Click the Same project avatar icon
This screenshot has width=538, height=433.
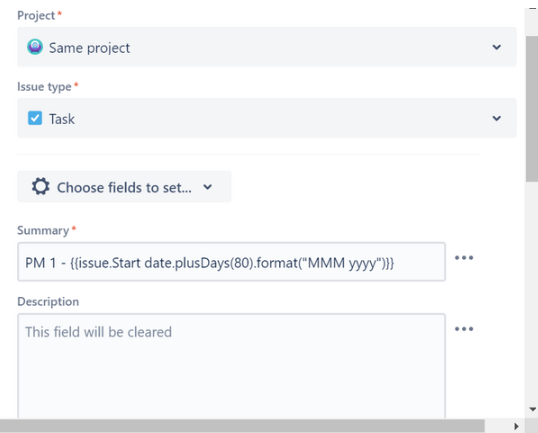35,47
